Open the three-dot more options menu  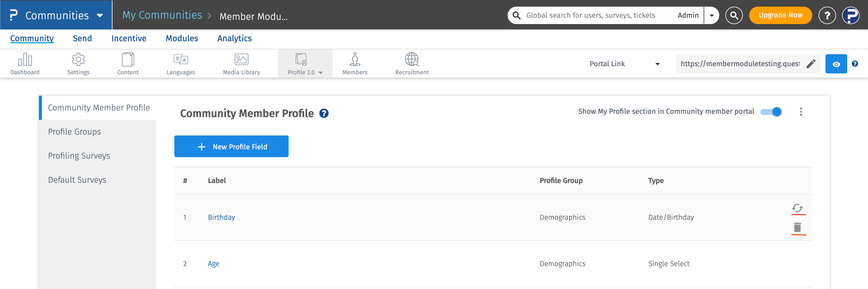tap(801, 112)
